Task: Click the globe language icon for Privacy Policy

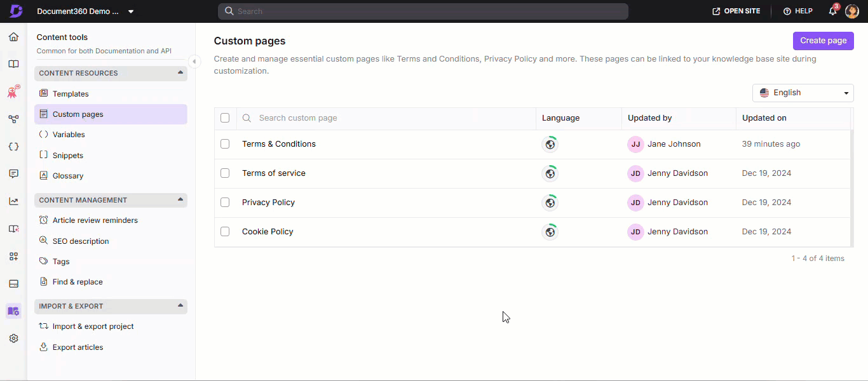Action: 550,203
